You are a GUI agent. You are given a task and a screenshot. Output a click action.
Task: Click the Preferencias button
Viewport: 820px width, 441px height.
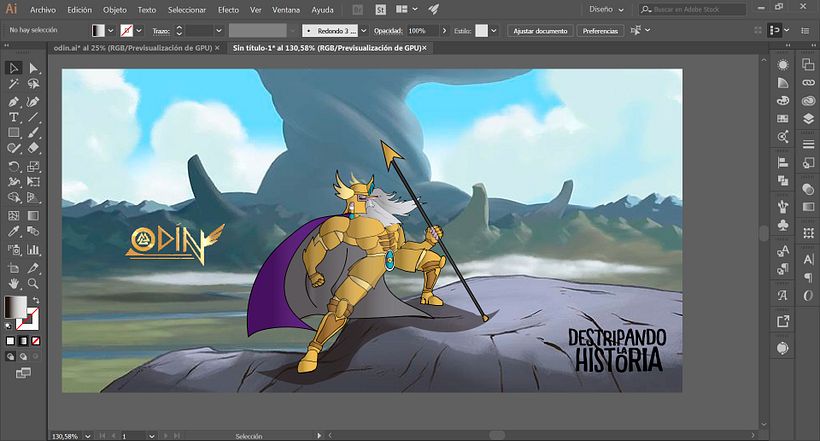pos(600,31)
